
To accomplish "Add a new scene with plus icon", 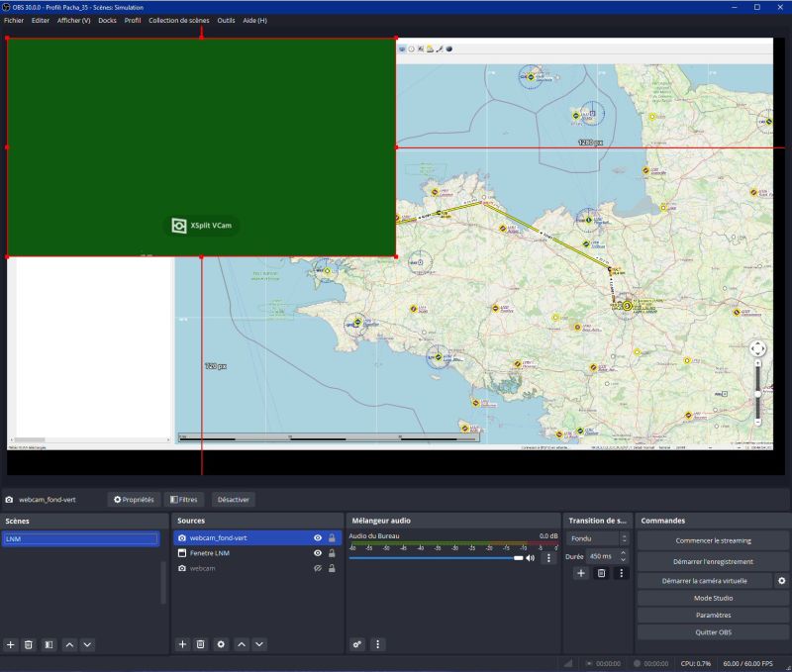I will tap(11, 644).
